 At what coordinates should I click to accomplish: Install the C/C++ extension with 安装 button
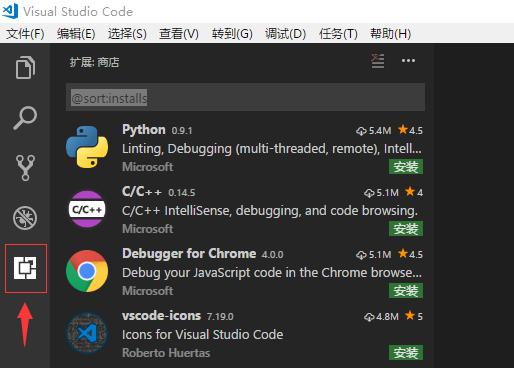406,229
